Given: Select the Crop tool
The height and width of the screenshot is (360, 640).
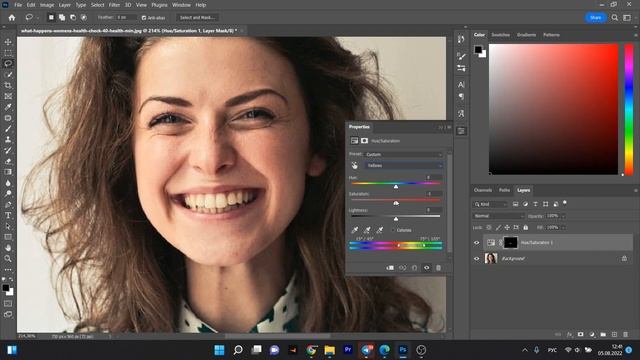Looking at the screenshot, I should click(x=8, y=85).
